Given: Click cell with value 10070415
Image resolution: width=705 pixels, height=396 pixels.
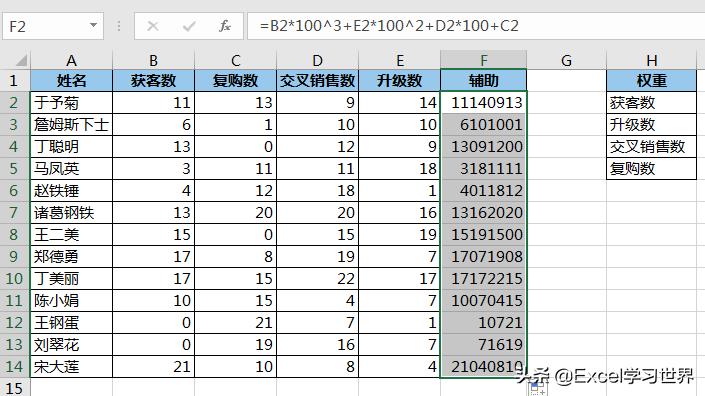Looking at the screenshot, I should 483,301.
